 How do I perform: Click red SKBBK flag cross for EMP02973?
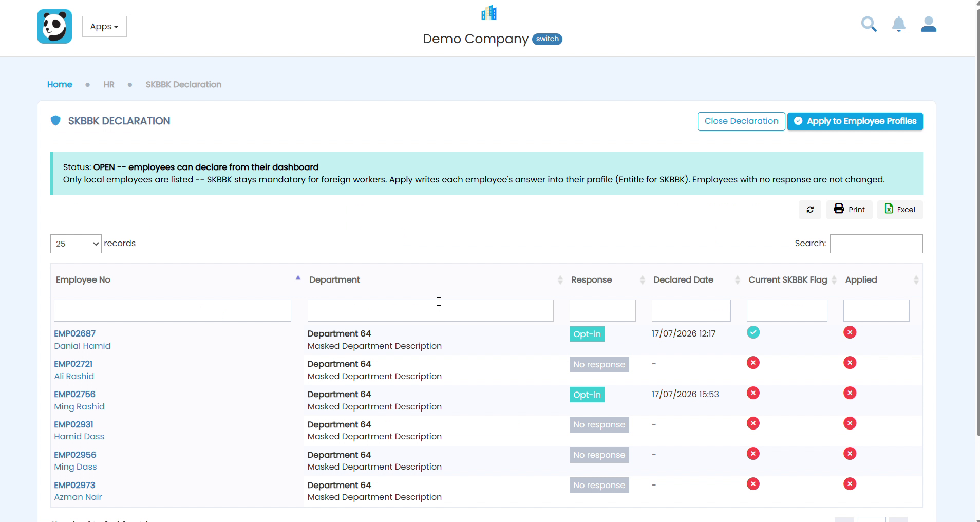(x=753, y=484)
